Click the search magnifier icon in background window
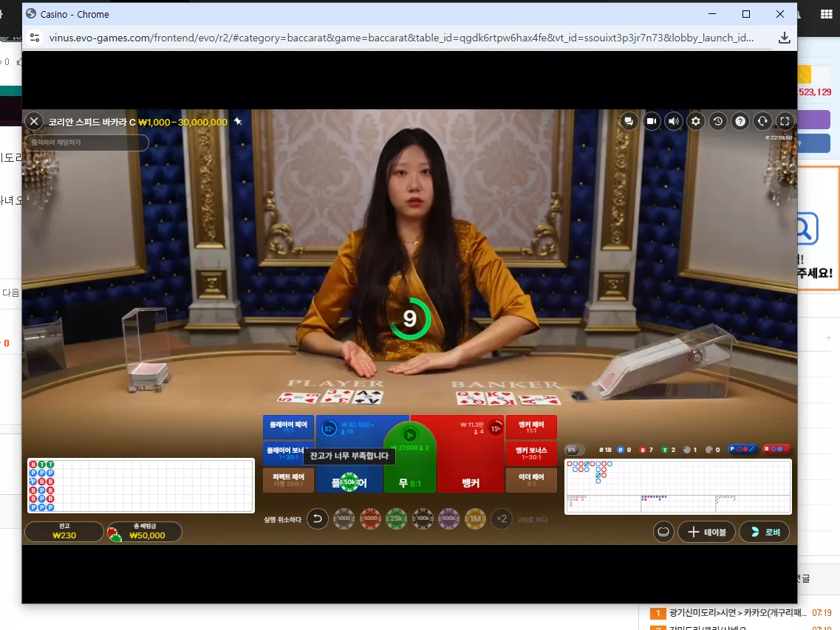840x630 pixels. (x=805, y=229)
